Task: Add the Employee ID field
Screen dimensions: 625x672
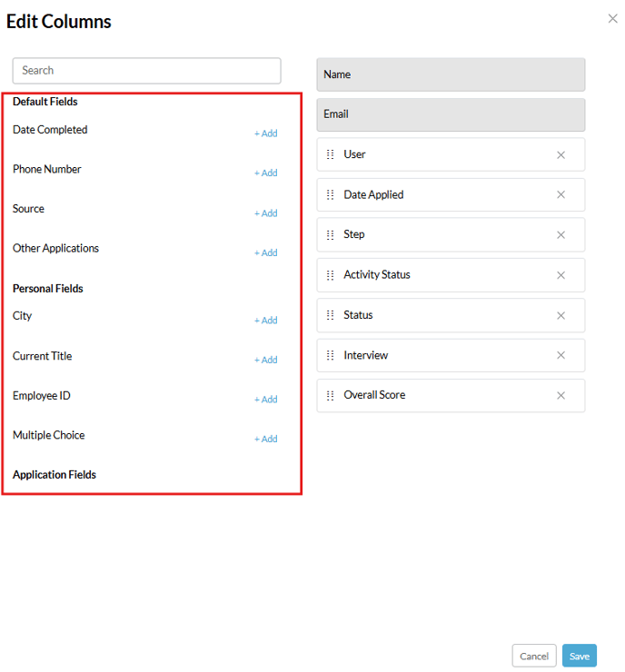Action: 266,399
